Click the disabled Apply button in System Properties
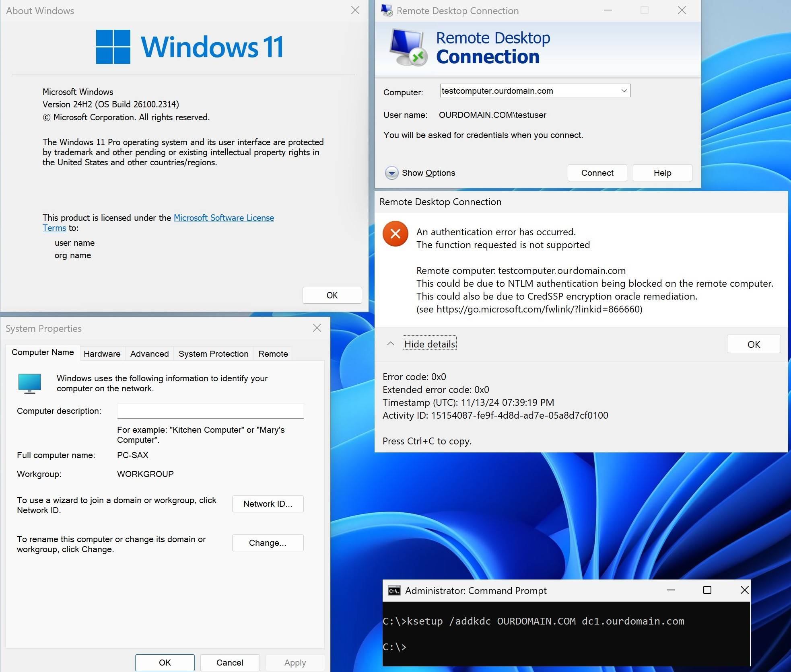 click(x=295, y=663)
